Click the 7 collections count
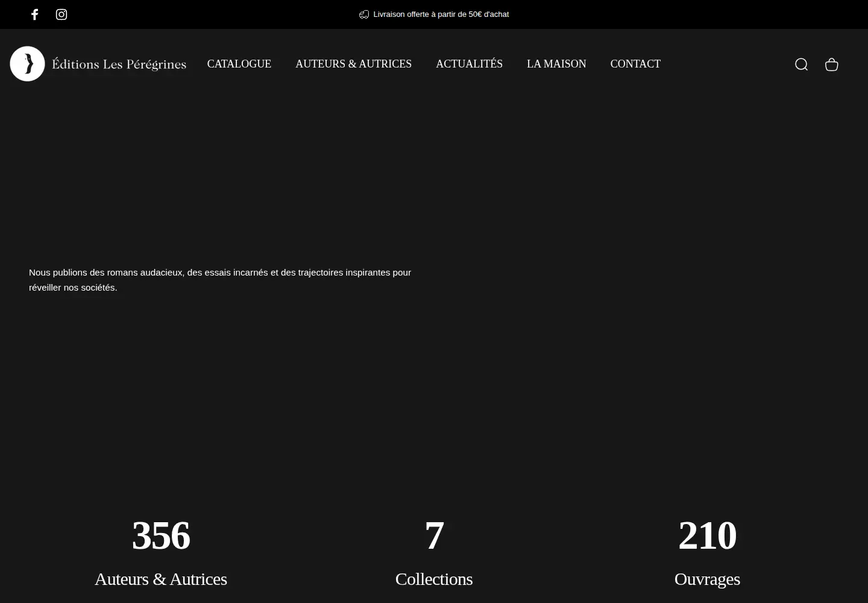 point(434,535)
